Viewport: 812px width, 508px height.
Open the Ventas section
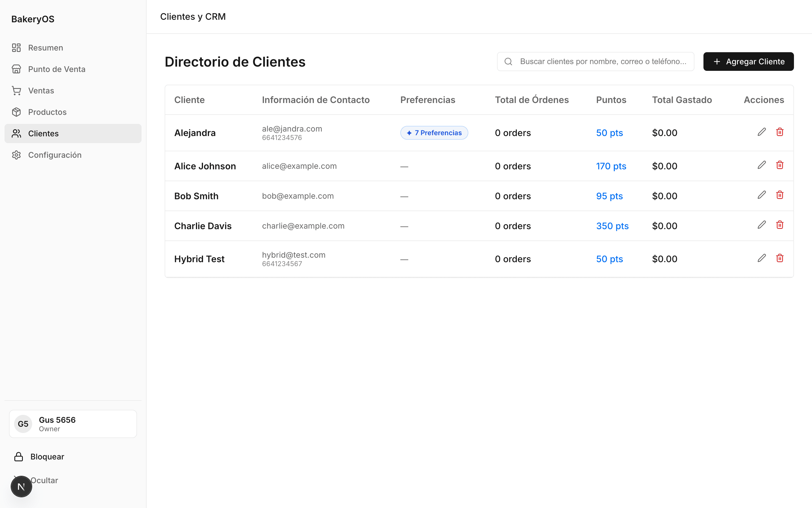(73, 91)
